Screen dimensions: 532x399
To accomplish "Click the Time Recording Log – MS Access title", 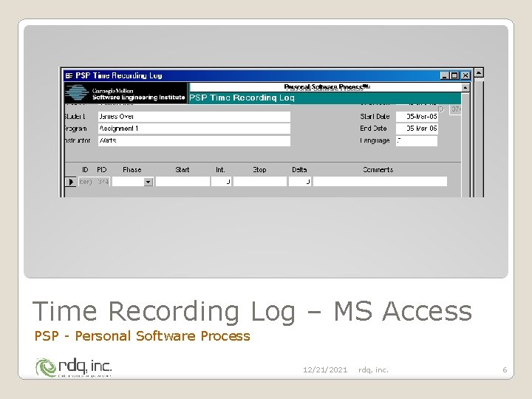I will 252,311.
